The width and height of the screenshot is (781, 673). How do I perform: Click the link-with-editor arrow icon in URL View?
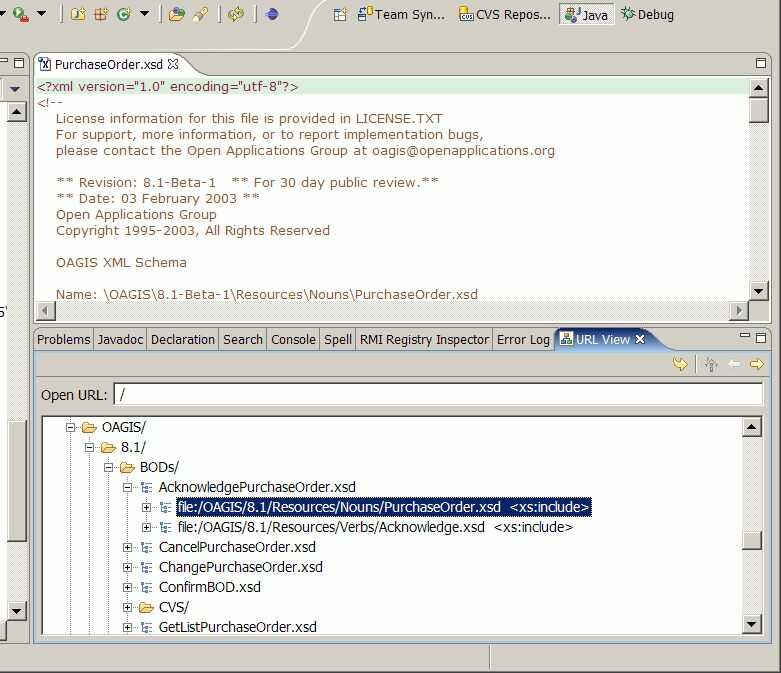680,365
